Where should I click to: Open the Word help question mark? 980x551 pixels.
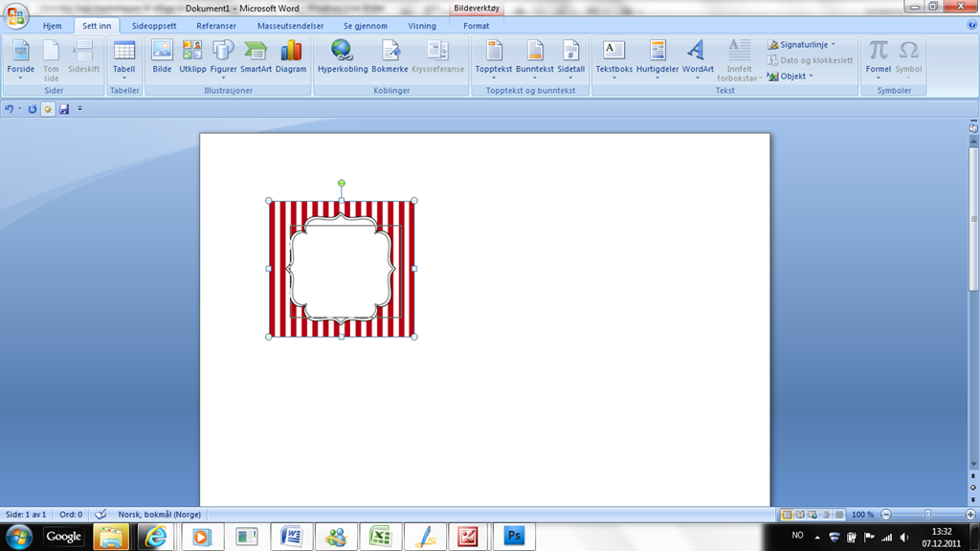[x=972, y=25]
